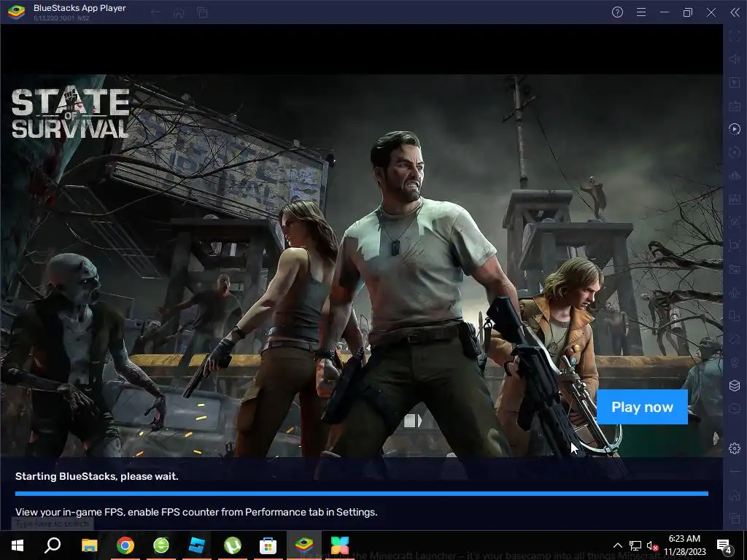Click the "Starting BlueStacks, please wait." text

tap(97, 476)
